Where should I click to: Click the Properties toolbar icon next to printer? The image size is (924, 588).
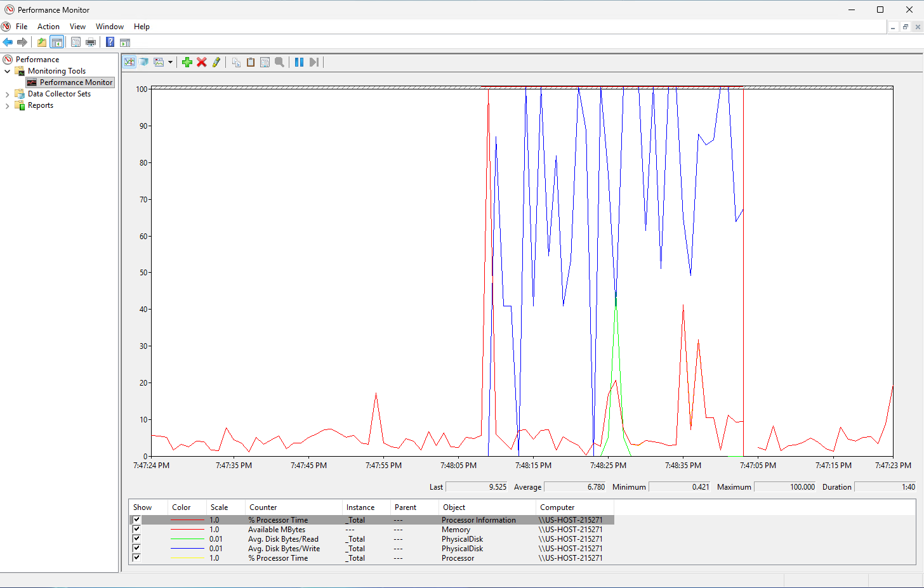point(76,42)
